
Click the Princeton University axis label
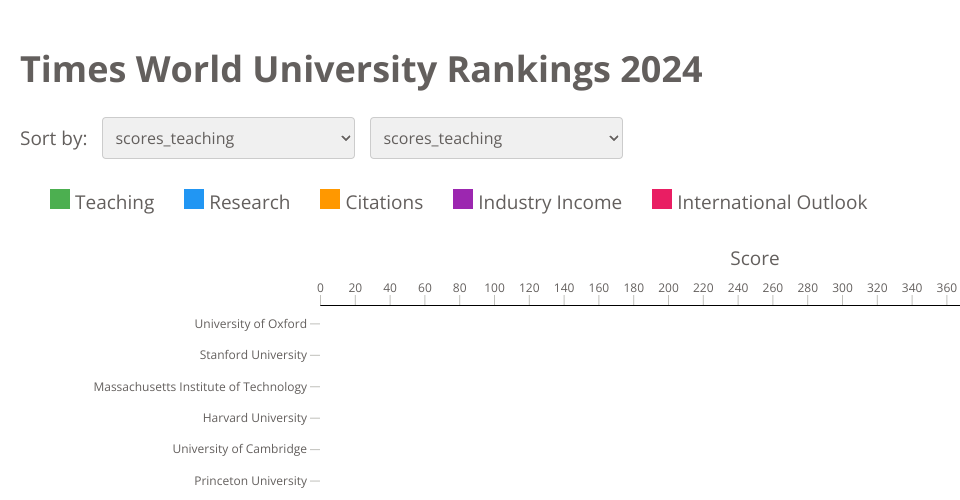(250, 481)
